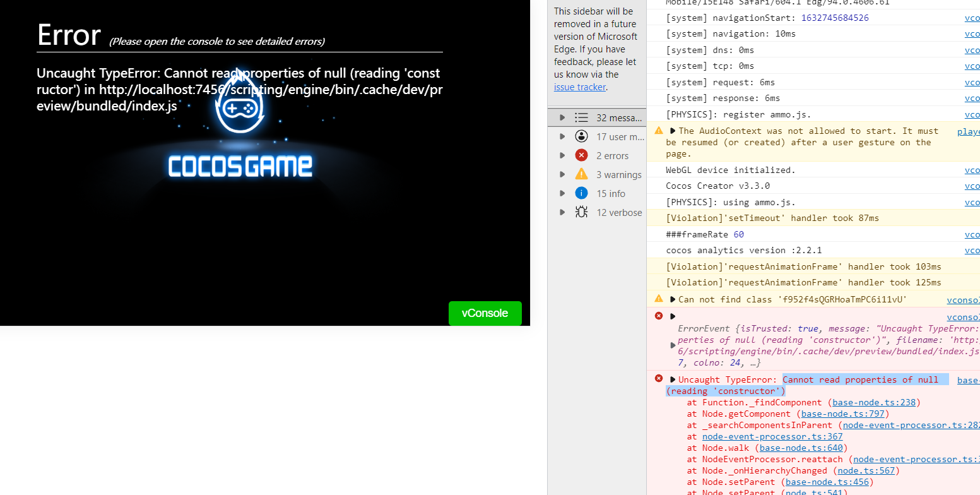
Task: Click the '[system] response: 6ms' log line
Action: (723, 98)
